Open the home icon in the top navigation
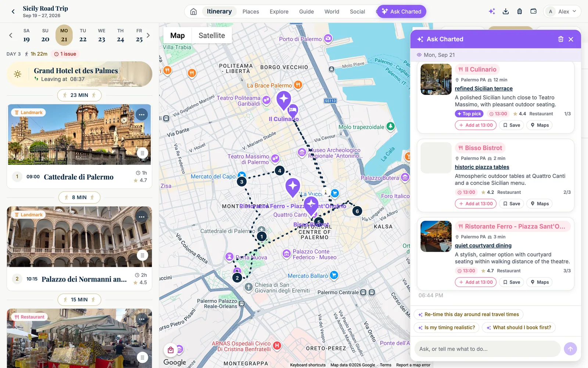The width and height of the screenshot is (588, 368). [193, 11]
